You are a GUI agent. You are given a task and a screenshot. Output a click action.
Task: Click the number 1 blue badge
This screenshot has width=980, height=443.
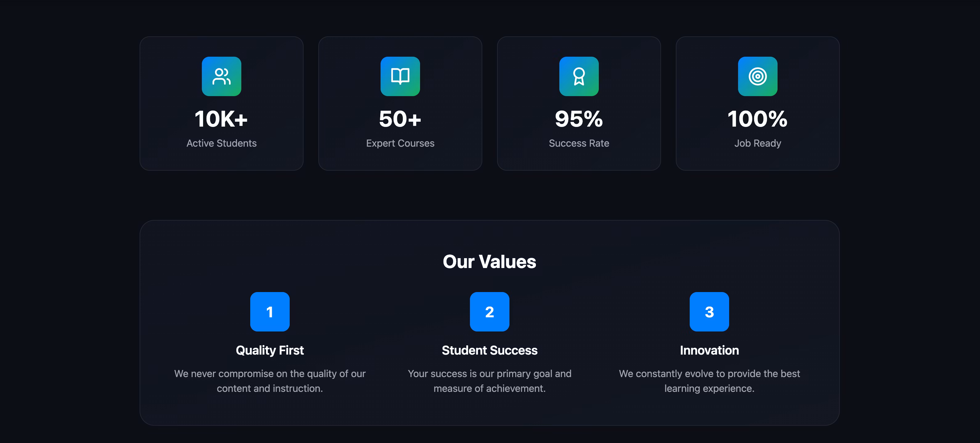(270, 312)
